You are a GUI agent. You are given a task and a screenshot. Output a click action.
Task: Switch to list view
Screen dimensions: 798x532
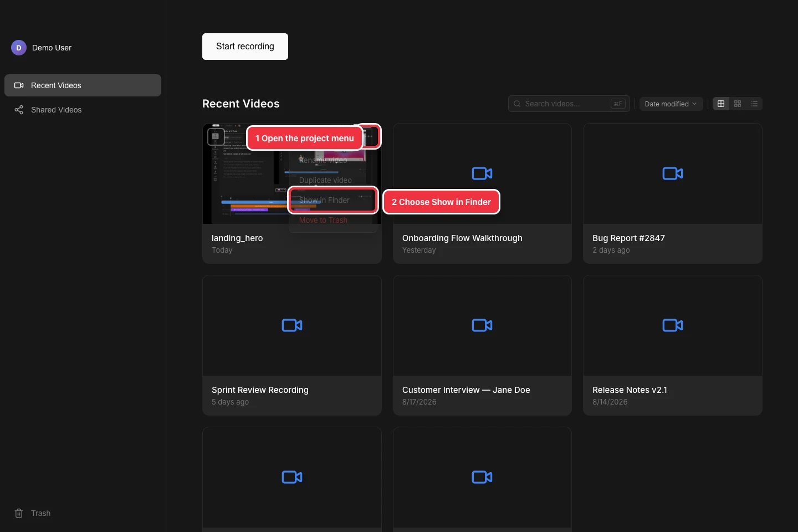(x=754, y=104)
